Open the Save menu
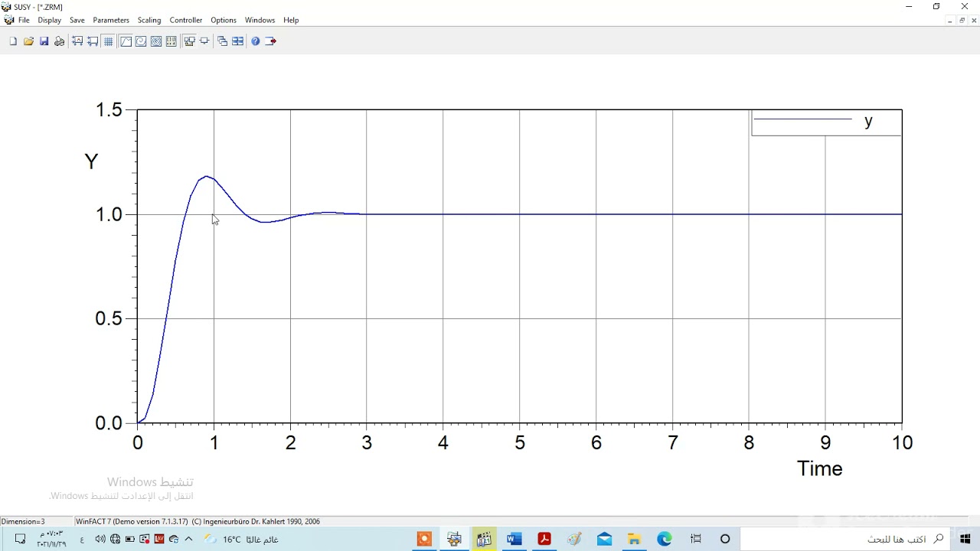The image size is (980, 551). tap(77, 20)
